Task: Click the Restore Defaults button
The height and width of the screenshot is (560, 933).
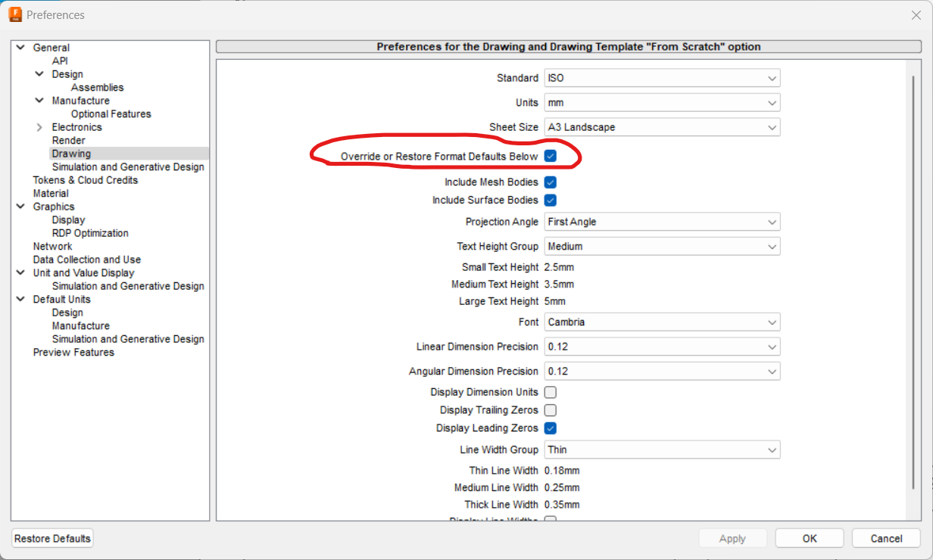Action: click(x=51, y=538)
